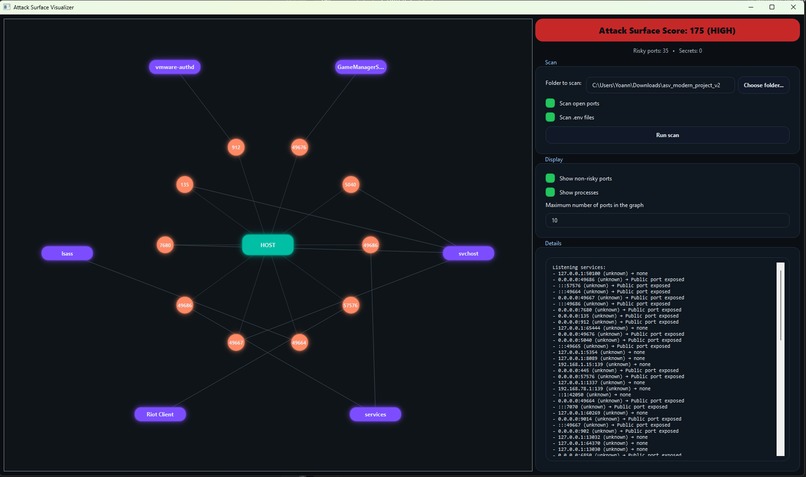
Task: Click the 'Maximum number of ports in the graph' label
Action: [x=594, y=205]
